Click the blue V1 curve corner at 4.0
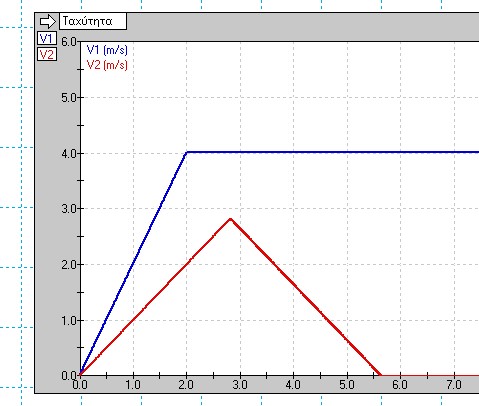 tap(187, 152)
